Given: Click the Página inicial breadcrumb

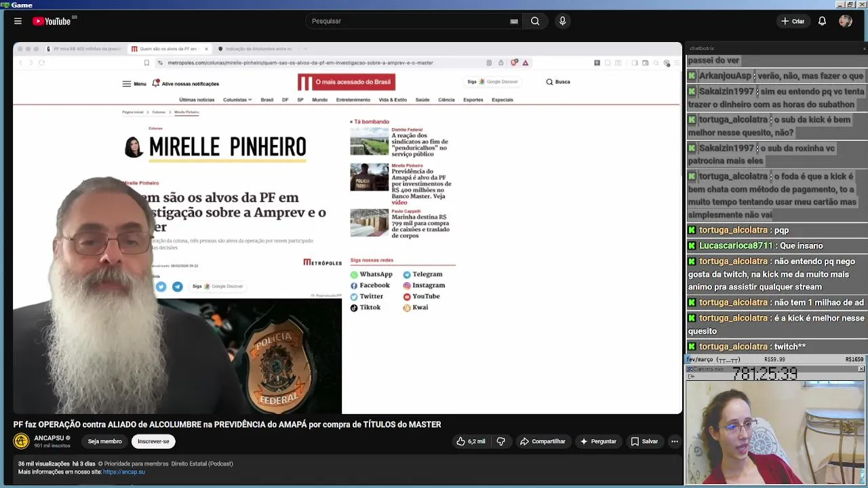Looking at the screenshot, I should coord(133,112).
